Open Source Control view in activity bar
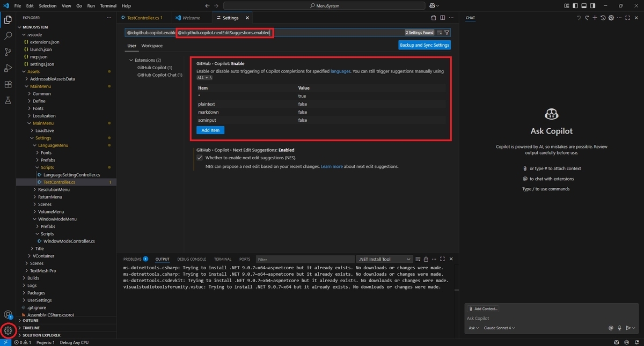Screen dimensions: 644x346 8,52
